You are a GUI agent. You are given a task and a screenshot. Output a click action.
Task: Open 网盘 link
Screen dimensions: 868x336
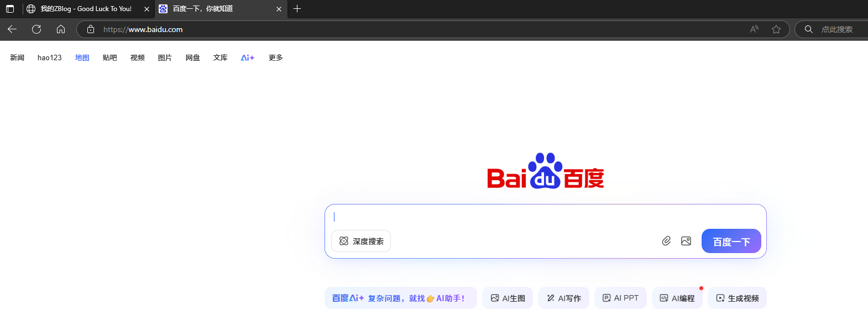tap(193, 57)
